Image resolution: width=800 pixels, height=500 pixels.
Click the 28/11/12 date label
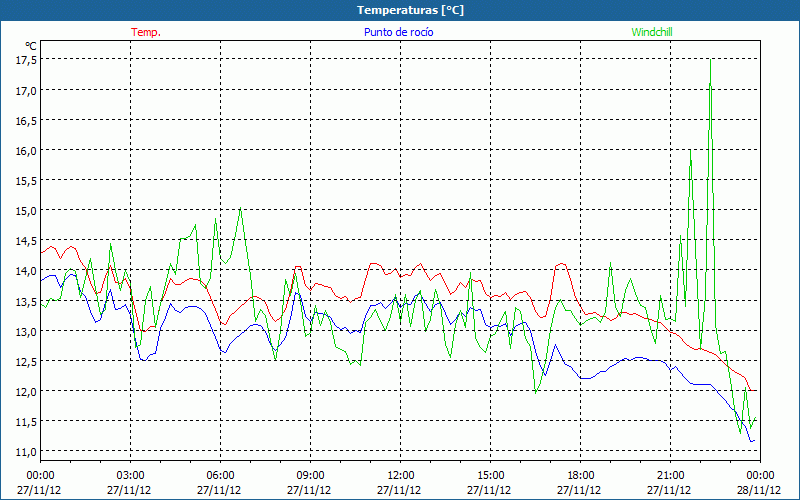coord(759,490)
